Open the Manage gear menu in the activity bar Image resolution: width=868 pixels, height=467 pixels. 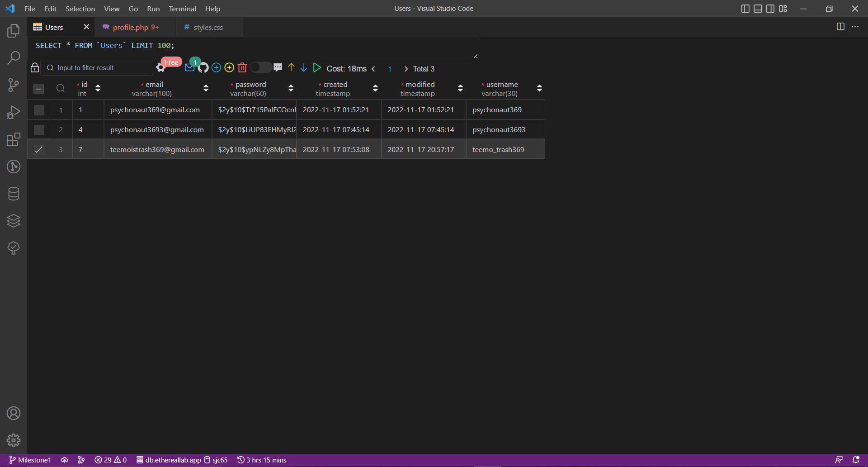point(14,440)
